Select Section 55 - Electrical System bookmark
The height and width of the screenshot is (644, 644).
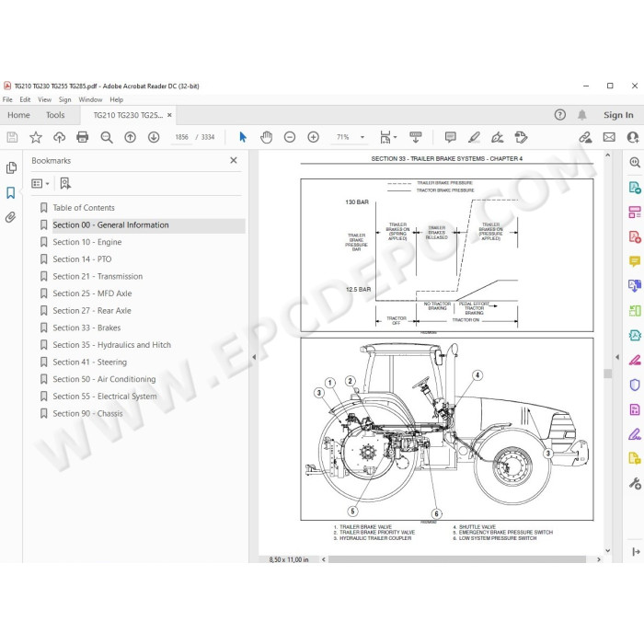click(x=104, y=397)
